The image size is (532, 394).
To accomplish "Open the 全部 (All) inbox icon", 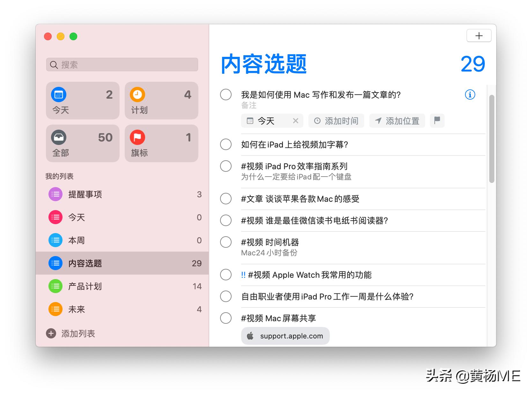I will pyautogui.click(x=58, y=137).
